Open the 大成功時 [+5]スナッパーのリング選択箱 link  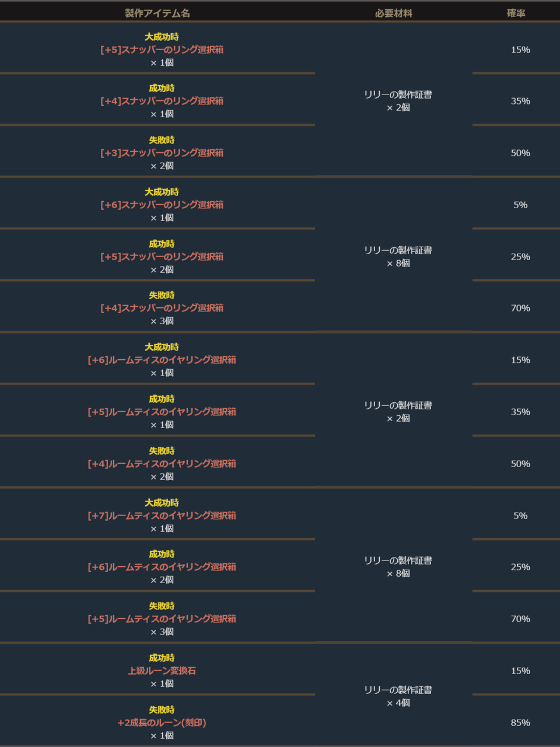click(162, 50)
